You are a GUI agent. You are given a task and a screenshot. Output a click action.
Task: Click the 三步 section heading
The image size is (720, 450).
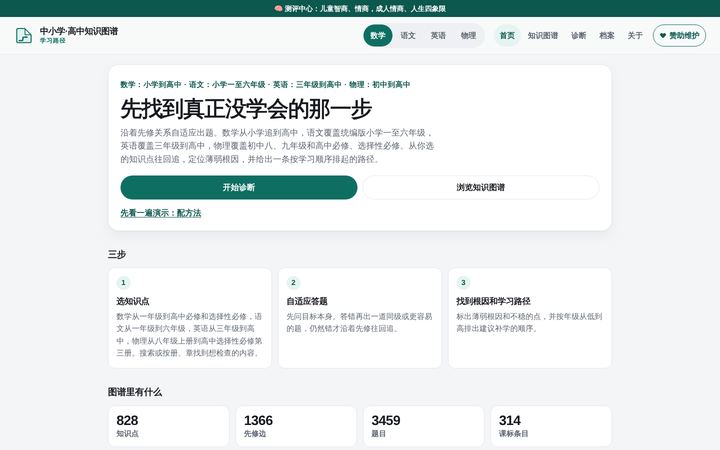click(117, 254)
